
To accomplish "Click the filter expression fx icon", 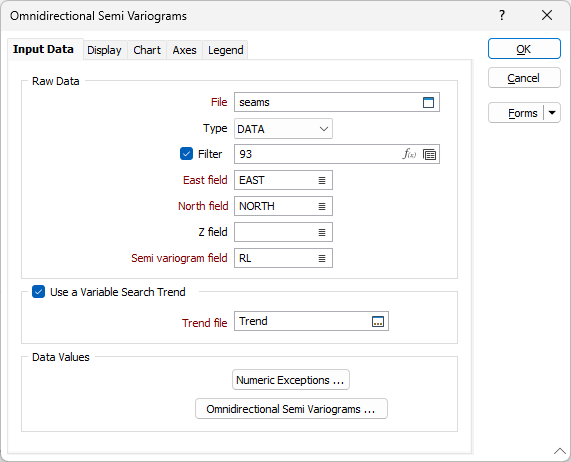I will pos(409,154).
